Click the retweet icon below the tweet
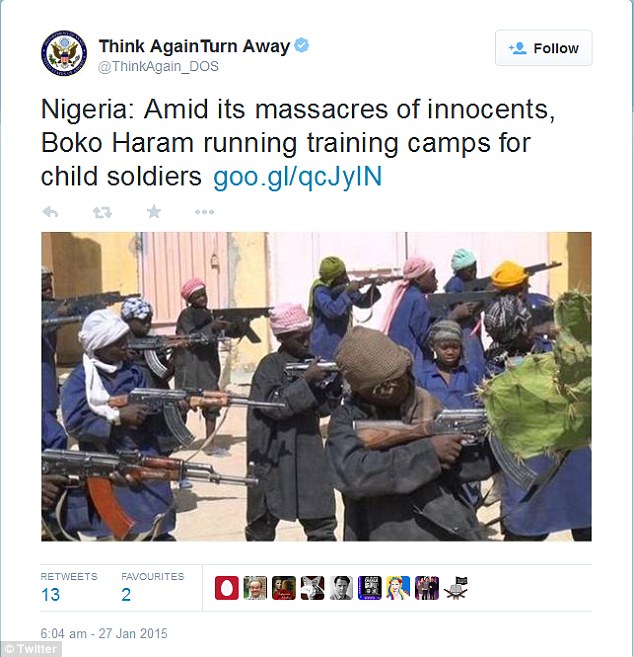634x657 pixels. (102, 212)
